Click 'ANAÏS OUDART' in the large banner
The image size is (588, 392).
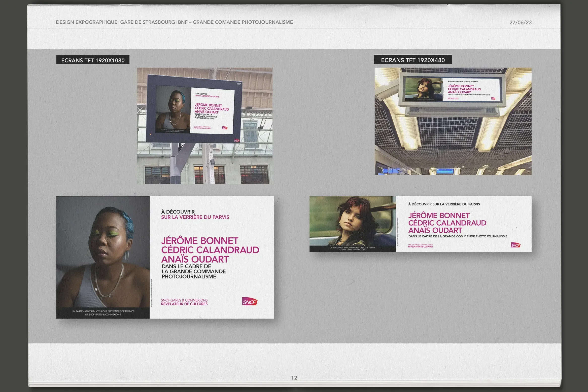point(195,259)
